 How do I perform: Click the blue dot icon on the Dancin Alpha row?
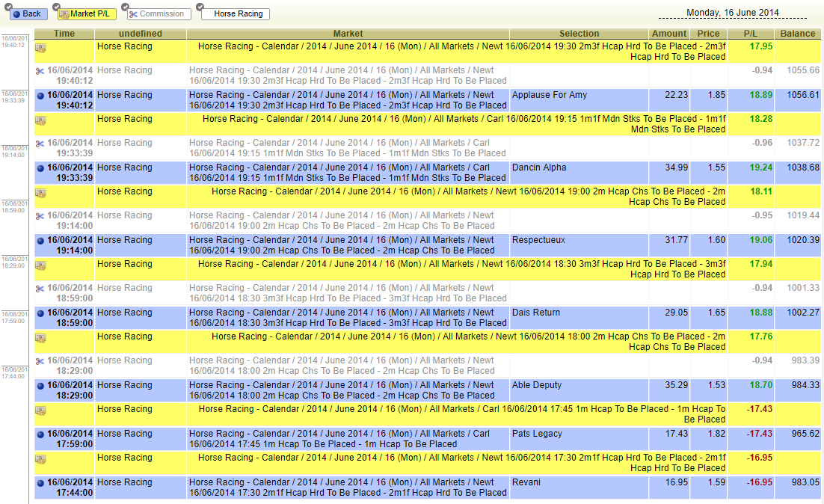40,169
